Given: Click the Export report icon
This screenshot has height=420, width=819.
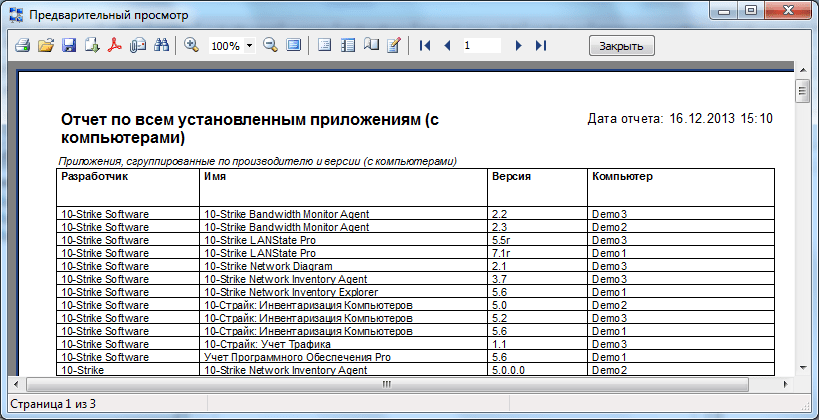Looking at the screenshot, I should tap(92, 45).
